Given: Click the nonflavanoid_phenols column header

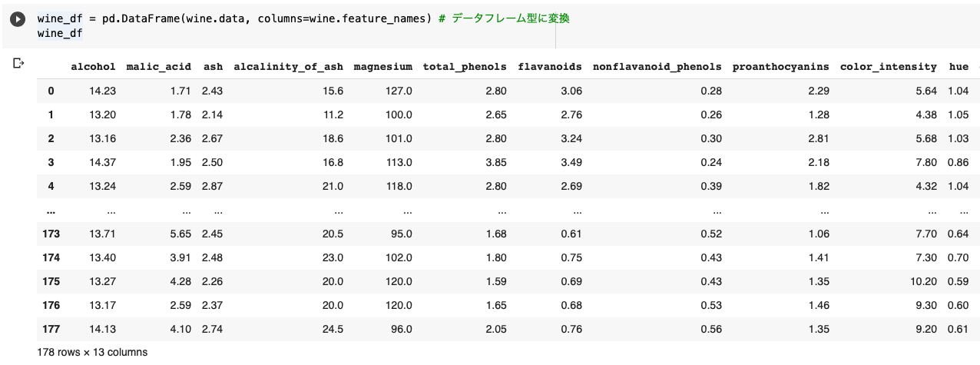Looking at the screenshot, I should [x=657, y=67].
